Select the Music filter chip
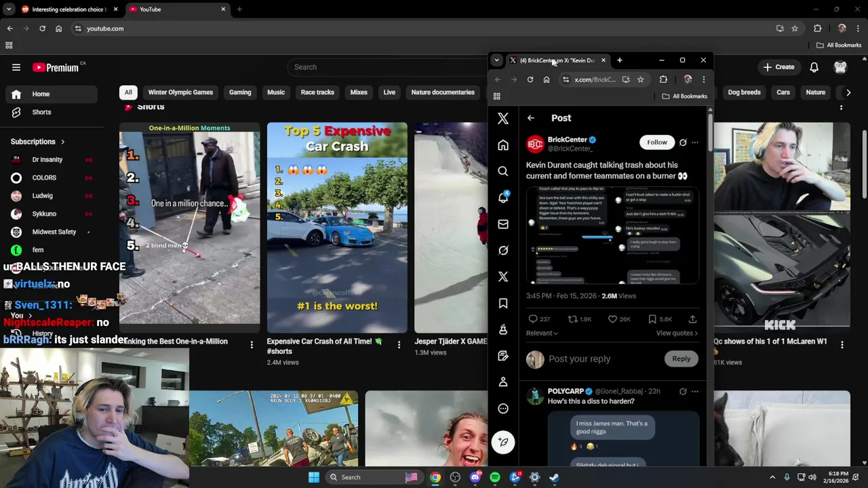868x488 pixels. click(x=276, y=92)
